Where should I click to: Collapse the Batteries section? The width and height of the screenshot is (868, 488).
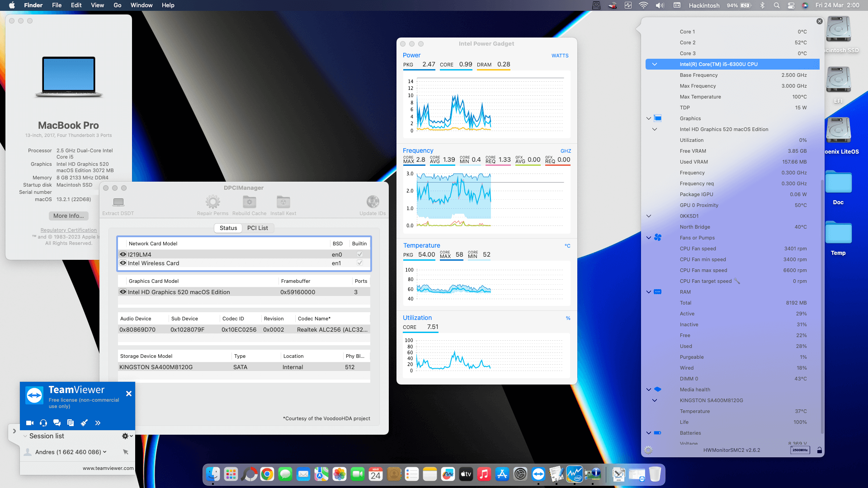coord(649,433)
